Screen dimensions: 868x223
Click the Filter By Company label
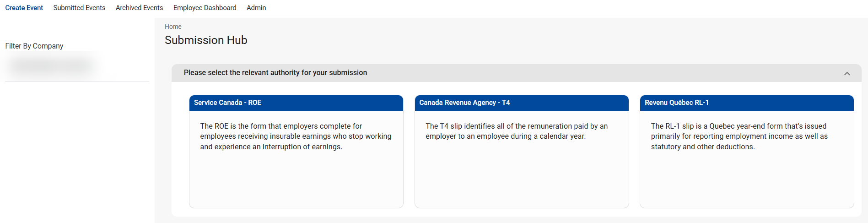click(x=34, y=46)
